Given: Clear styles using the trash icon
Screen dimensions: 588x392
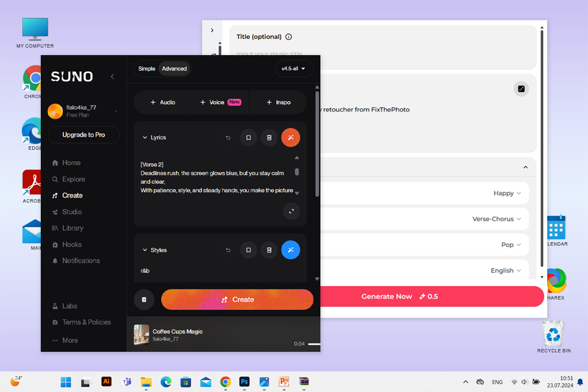Looking at the screenshot, I should (269, 250).
